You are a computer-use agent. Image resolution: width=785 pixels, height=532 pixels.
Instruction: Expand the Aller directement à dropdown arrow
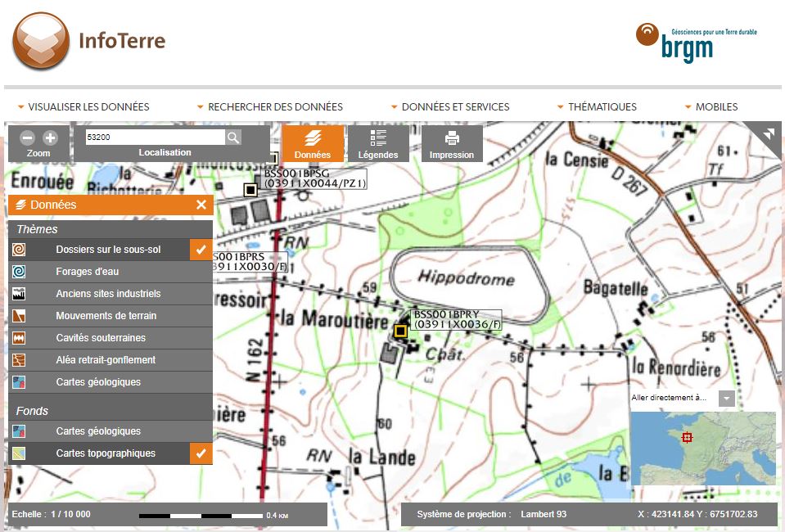(726, 399)
